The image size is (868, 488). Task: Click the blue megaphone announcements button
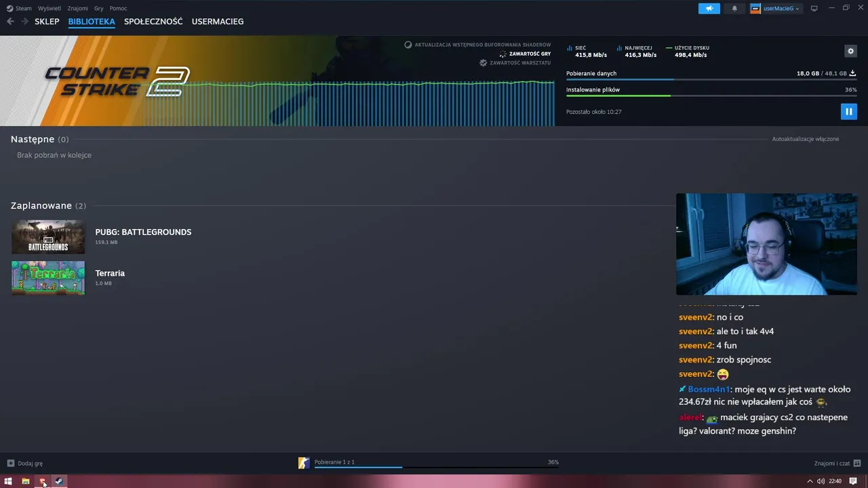pyautogui.click(x=709, y=8)
